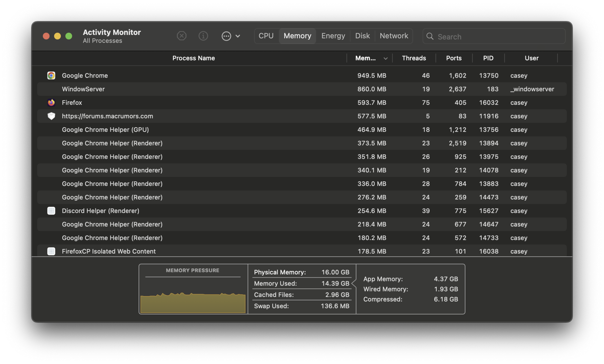Expand the action menu chevron arrow
This screenshot has height=364, width=604.
pyautogui.click(x=238, y=36)
